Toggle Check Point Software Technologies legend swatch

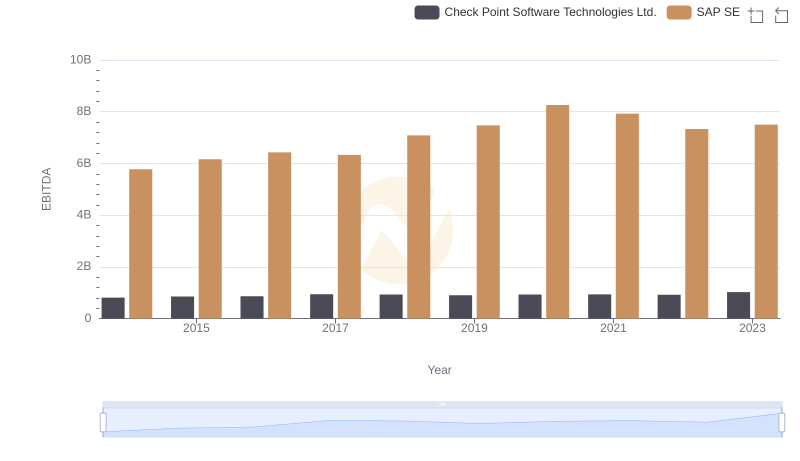(427, 12)
